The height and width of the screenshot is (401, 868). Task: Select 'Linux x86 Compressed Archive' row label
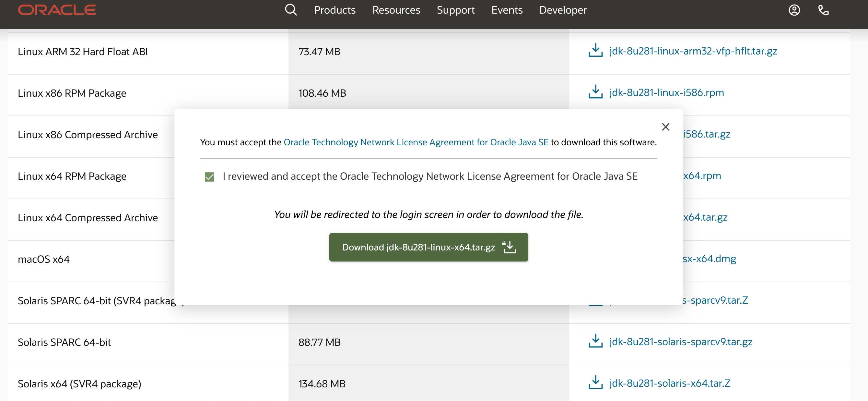tap(88, 135)
